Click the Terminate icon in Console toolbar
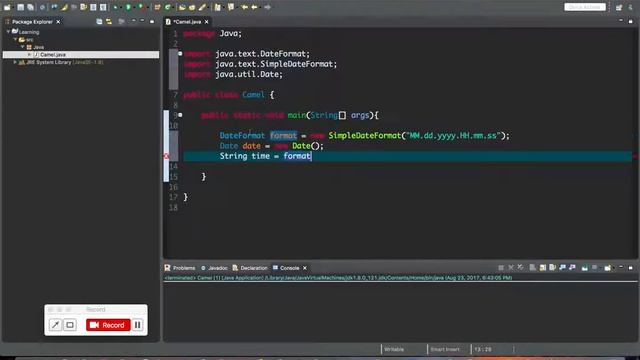Image resolution: width=640 pixels, height=360 pixels. (501, 268)
